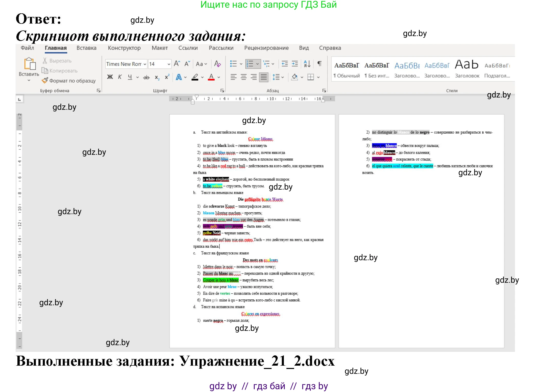Toggle justified text alignment
538x392 pixels.
[x=263, y=77]
